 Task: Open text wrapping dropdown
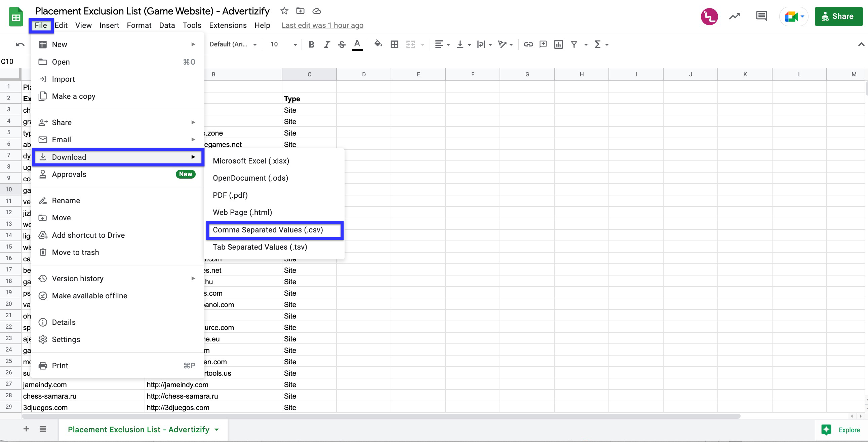(x=485, y=44)
